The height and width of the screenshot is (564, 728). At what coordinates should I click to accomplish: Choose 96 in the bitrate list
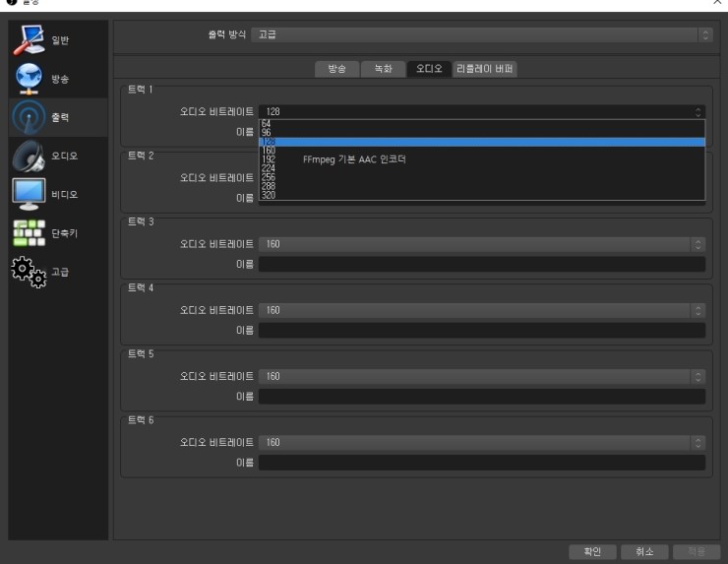click(482, 133)
